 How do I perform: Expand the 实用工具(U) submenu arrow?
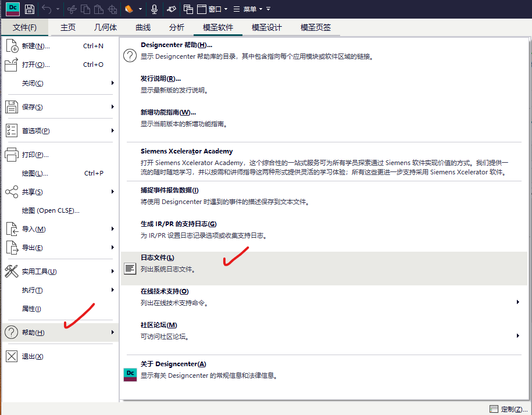[x=112, y=271]
